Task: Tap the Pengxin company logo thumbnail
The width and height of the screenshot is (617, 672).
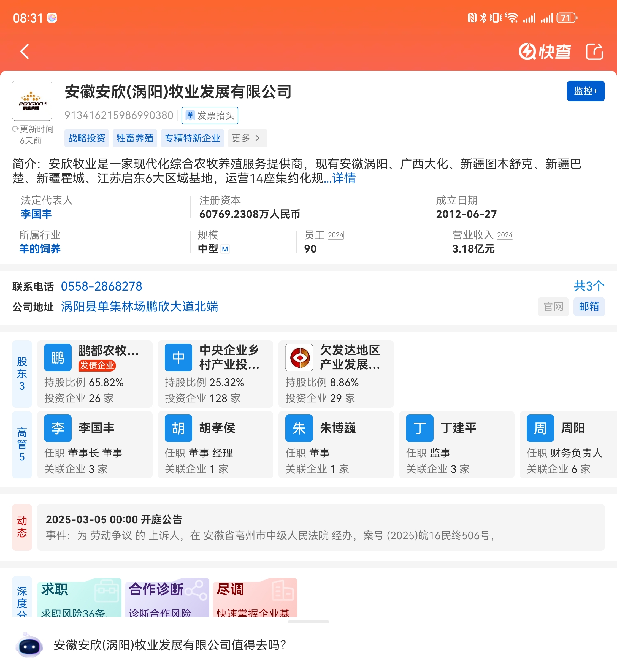Action: click(x=32, y=101)
